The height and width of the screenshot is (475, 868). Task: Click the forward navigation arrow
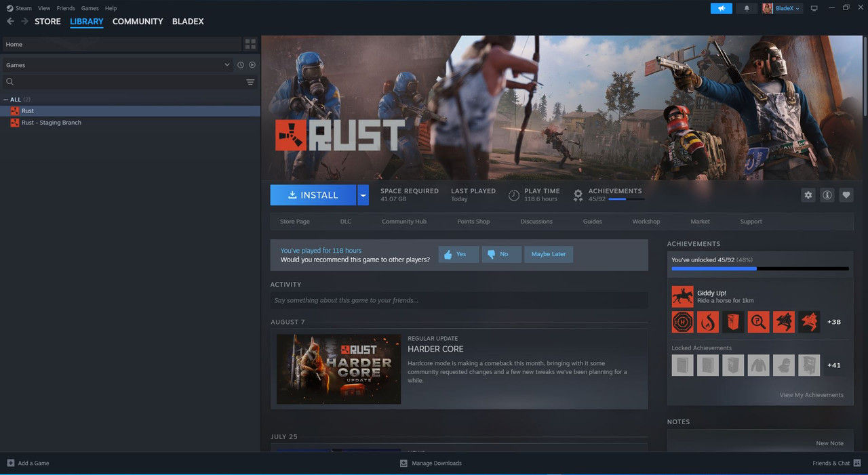(25, 22)
